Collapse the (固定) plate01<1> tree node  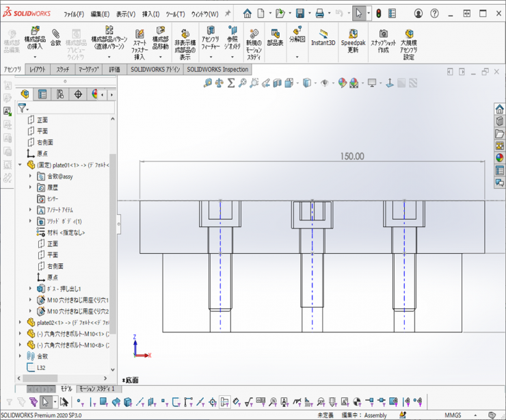[x=21, y=165]
